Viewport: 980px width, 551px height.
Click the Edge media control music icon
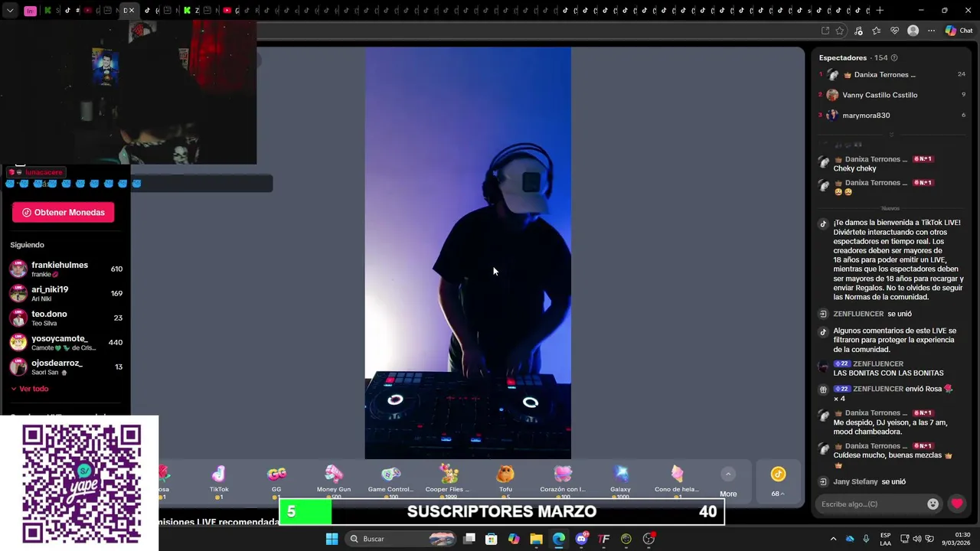[x=858, y=31]
